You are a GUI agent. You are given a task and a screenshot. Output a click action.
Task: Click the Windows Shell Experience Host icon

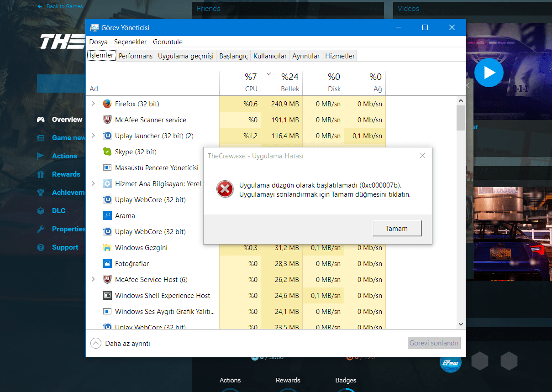107,295
